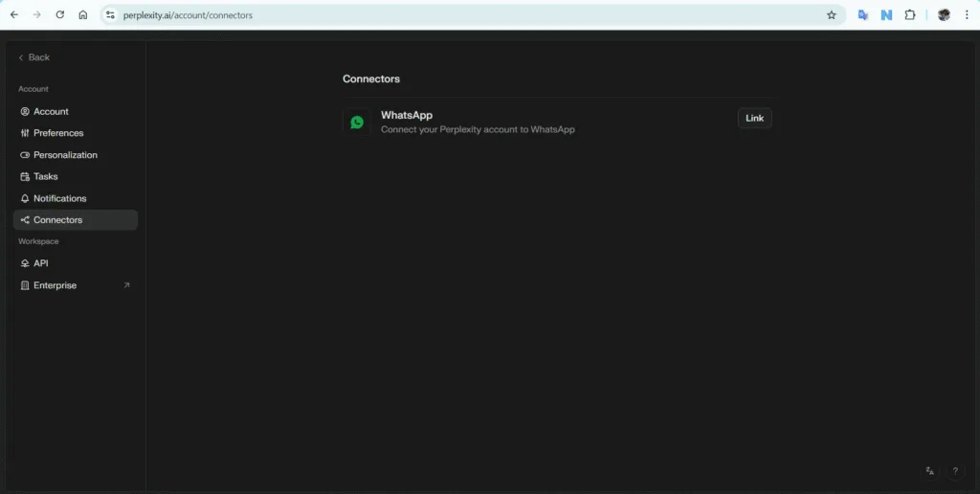
Task: Click the API icon in sidebar
Action: pyautogui.click(x=25, y=263)
